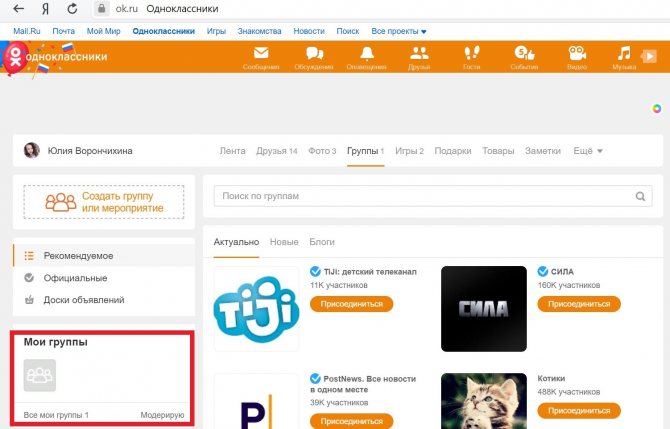This screenshot has width=670, height=429.
Task: Click Все мои группы 1 link
Action: click(x=56, y=415)
